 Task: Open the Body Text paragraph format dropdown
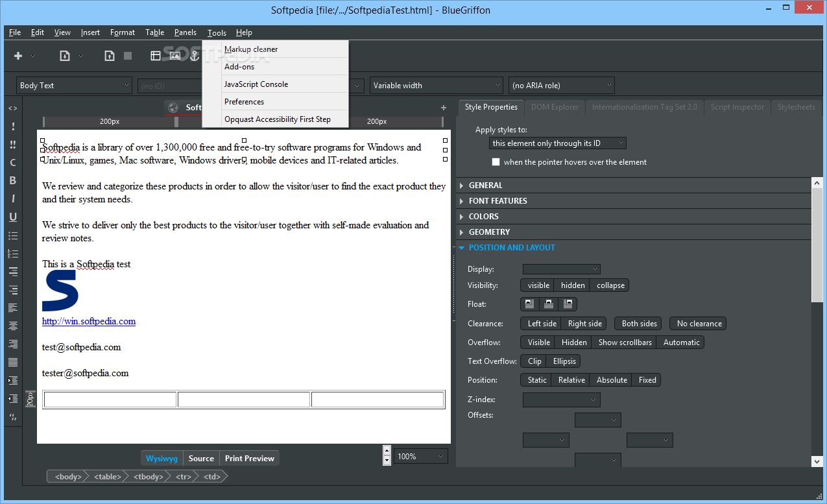[74, 86]
